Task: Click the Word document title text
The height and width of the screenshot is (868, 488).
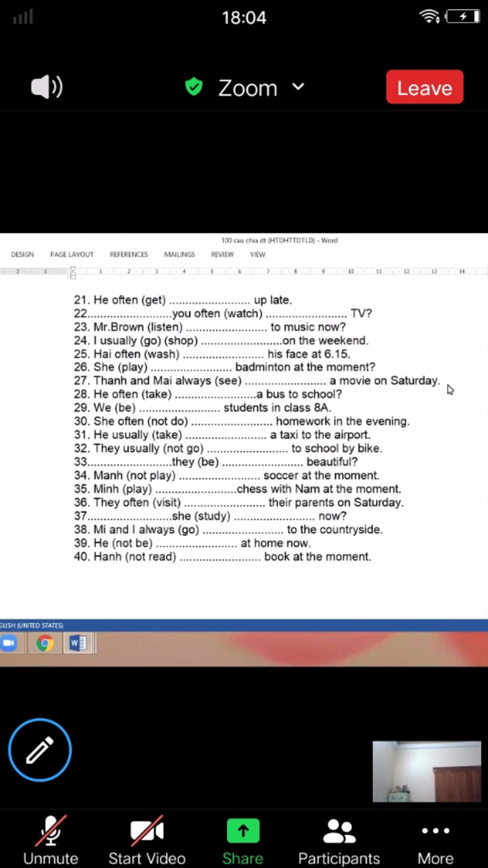Action: click(279, 240)
